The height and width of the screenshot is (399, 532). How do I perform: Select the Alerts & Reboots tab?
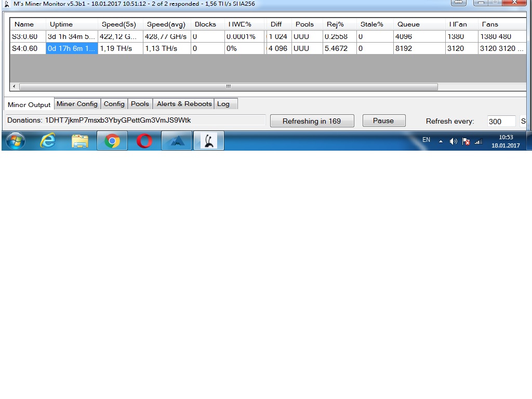(184, 104)
